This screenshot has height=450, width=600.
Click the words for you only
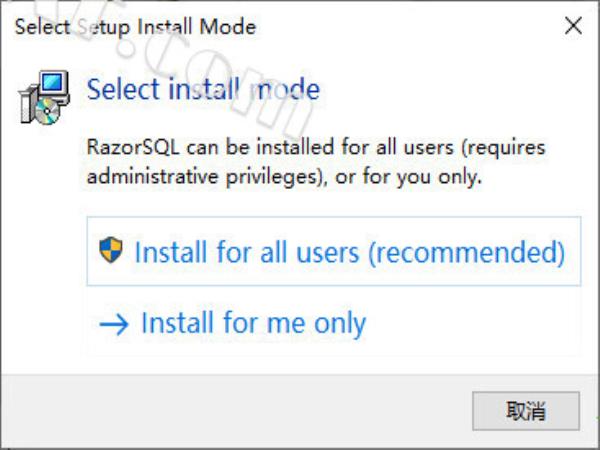(x=422, y=177)
